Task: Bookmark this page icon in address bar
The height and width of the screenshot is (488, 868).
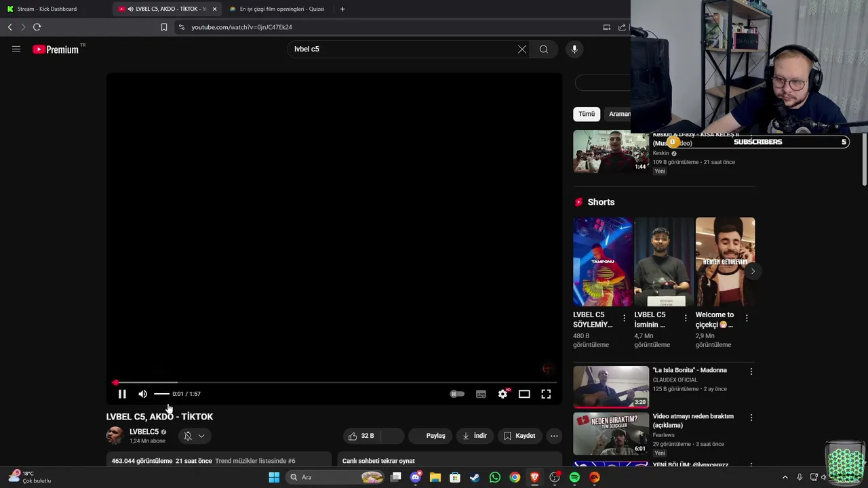Action: tap(163, 27)
